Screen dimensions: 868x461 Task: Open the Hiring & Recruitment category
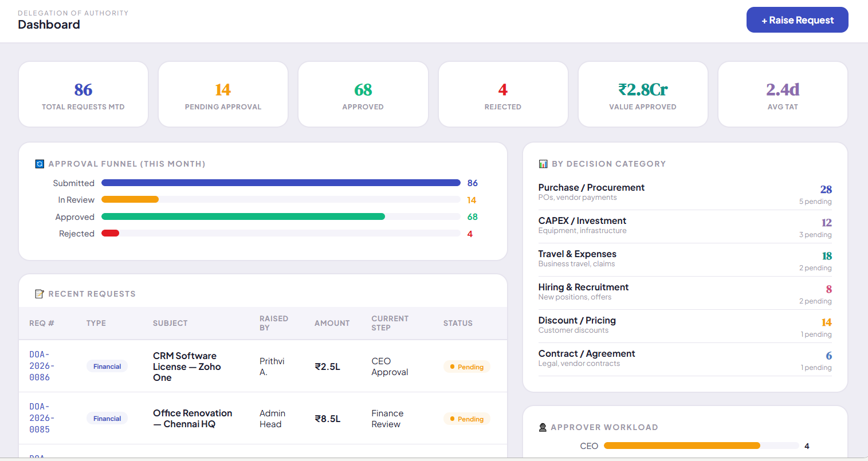click(685, 293)
